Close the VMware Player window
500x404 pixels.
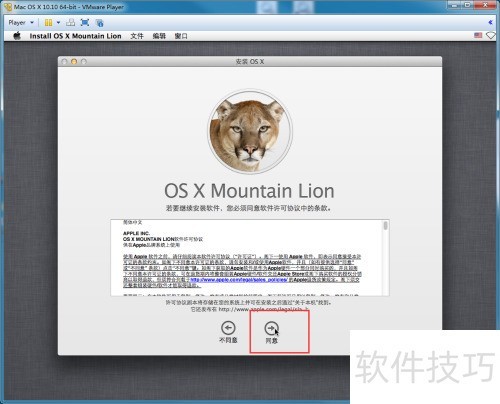point(486,5)
